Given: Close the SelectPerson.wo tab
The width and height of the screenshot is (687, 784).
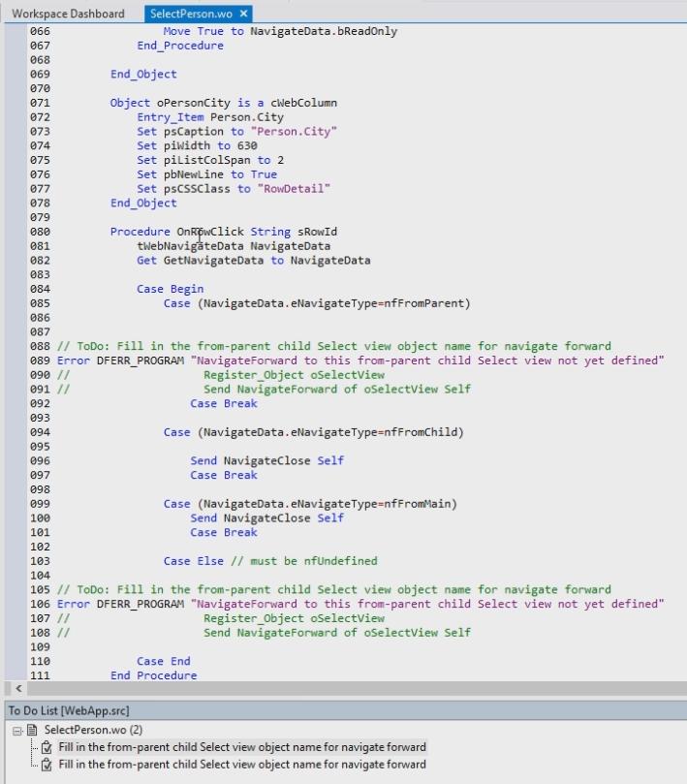Looking at the screenshot, I should (244, 14).
